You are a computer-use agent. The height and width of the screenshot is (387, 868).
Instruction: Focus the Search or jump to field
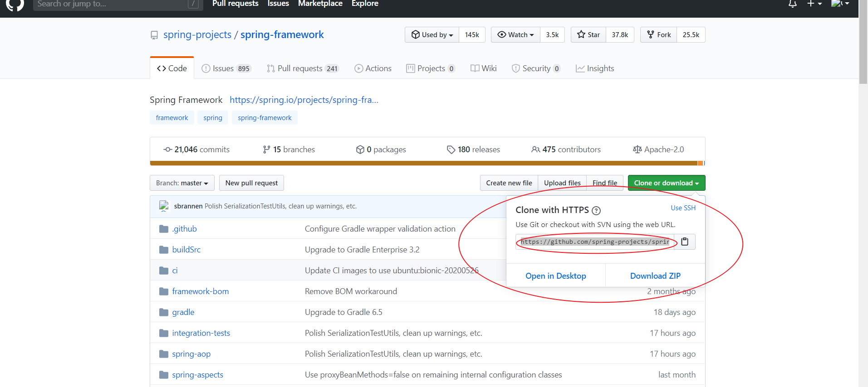(x=117, y=4)
